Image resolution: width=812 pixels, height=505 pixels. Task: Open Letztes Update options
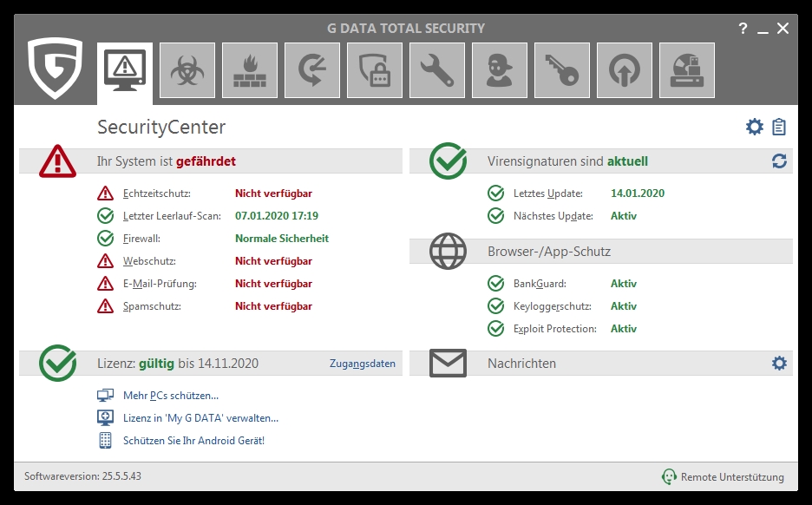tap(548, 193)
